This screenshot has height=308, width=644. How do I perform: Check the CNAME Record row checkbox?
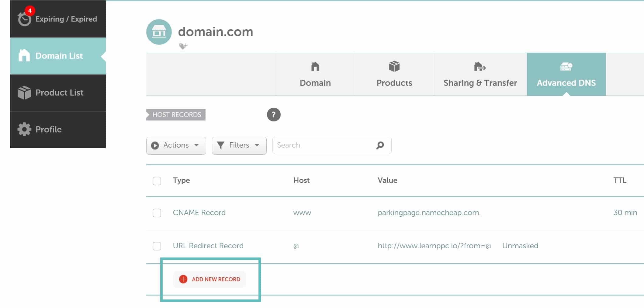pyautogui.click(x=157, y=213)
